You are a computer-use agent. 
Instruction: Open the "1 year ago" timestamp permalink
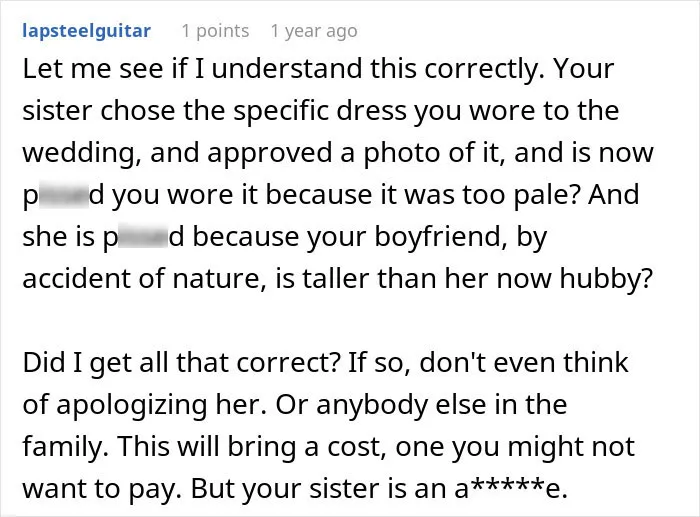click(314, 31)
